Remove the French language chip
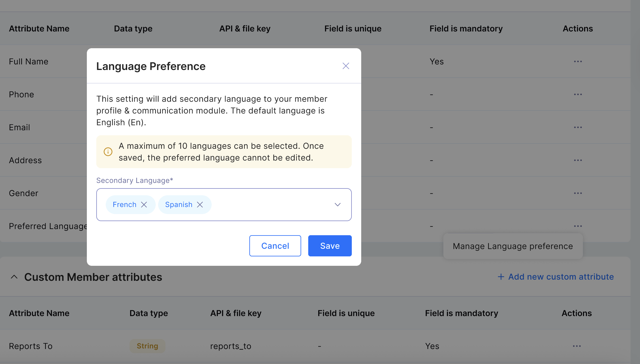 point(144,205)
